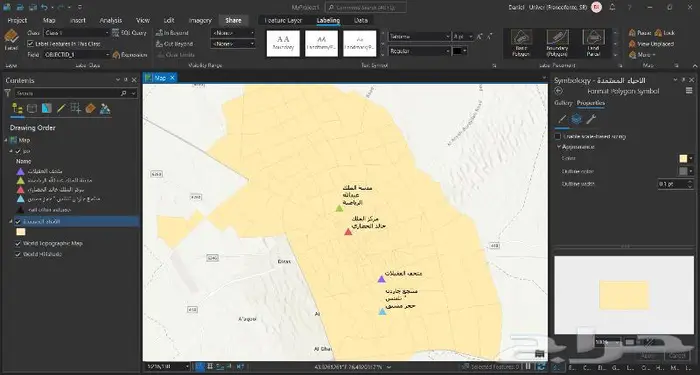Open the Symbology pane hamburger menu
Image resolution: width=700 pixels, height=375 pixels.
(689, 91)
